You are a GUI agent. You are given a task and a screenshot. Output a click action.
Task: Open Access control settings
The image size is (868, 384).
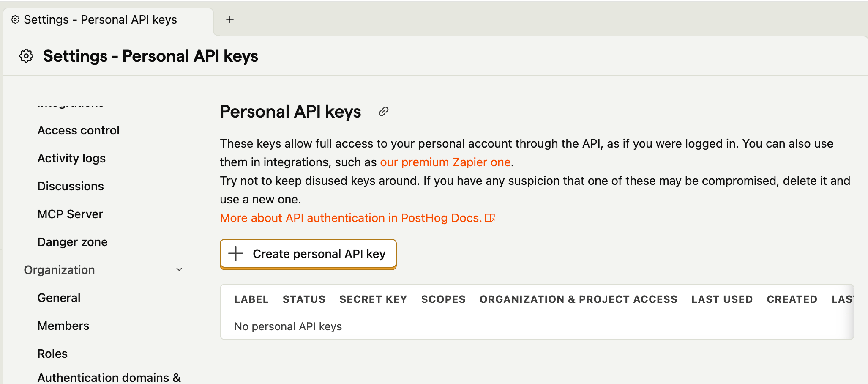78,130
